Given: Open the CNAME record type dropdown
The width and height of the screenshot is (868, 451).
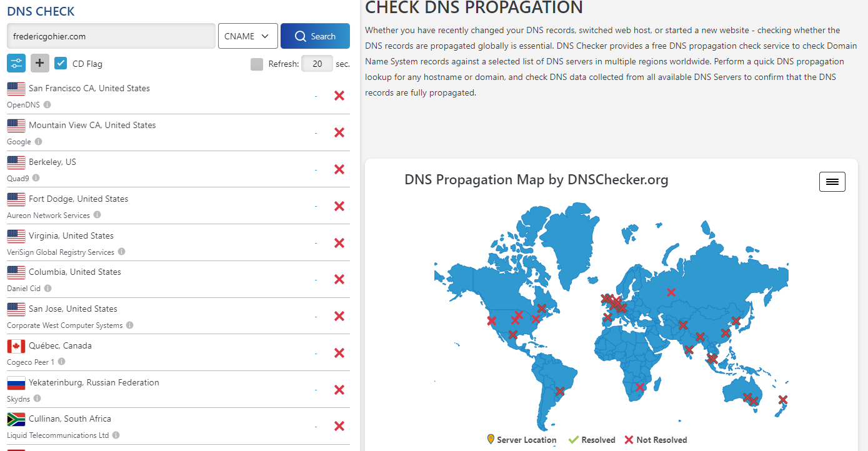Looking at the screenshot, I should pyautogui.click(x=247, y=36).
